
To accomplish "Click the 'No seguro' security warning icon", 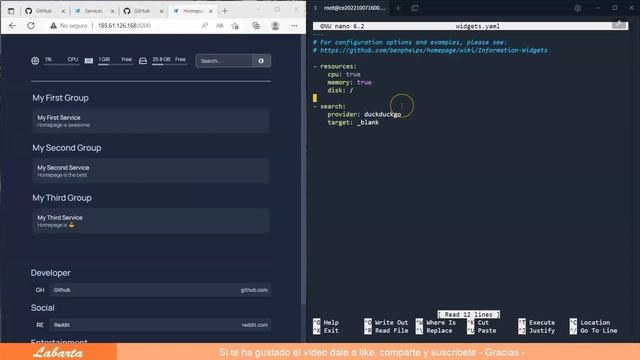I will (53, 25).
